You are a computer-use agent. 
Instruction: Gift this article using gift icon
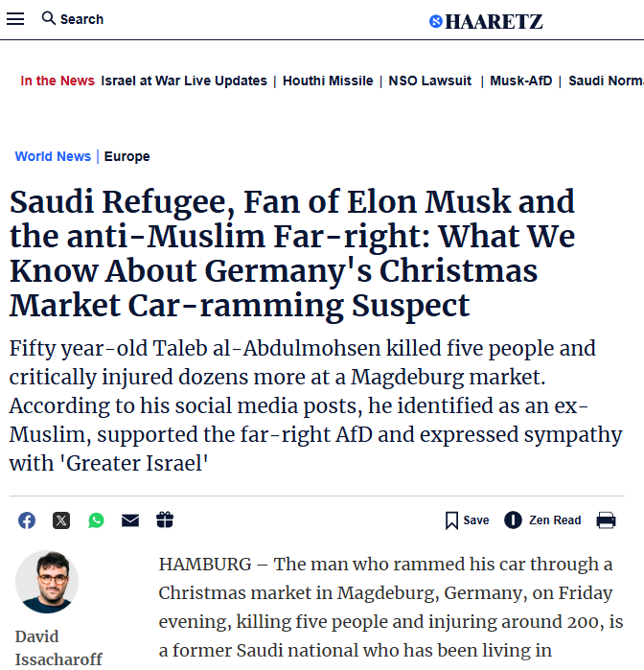[x=165, y=520]
